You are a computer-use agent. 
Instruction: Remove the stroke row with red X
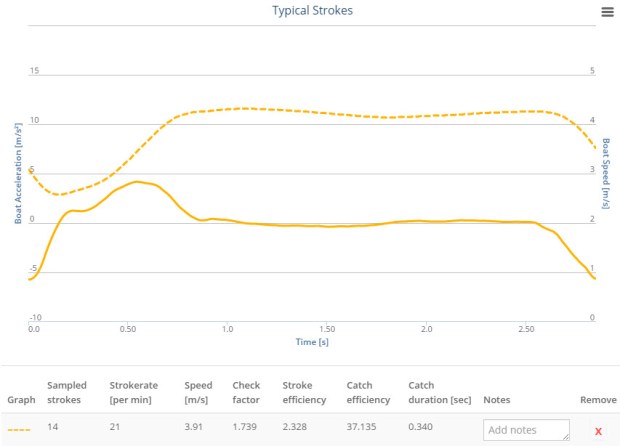pos(598,430)
